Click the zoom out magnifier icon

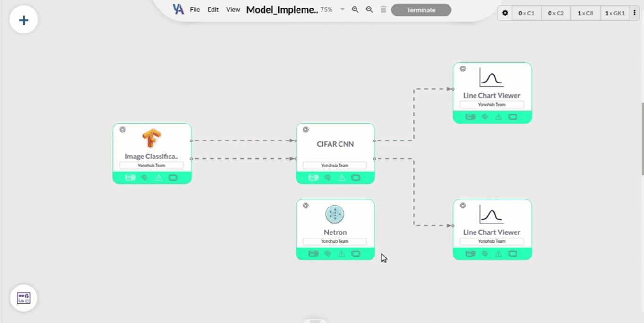[x=369, y=9]
